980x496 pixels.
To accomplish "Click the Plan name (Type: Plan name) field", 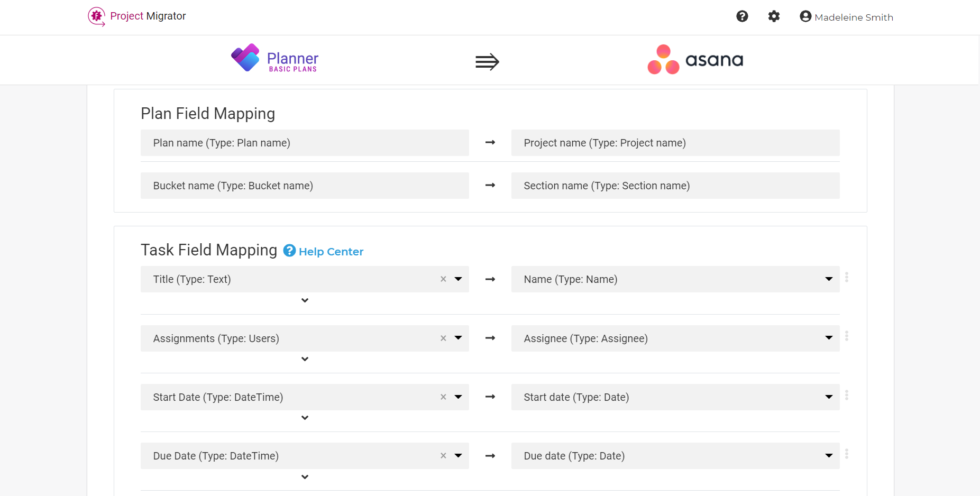I will click(x=305, y=143).
